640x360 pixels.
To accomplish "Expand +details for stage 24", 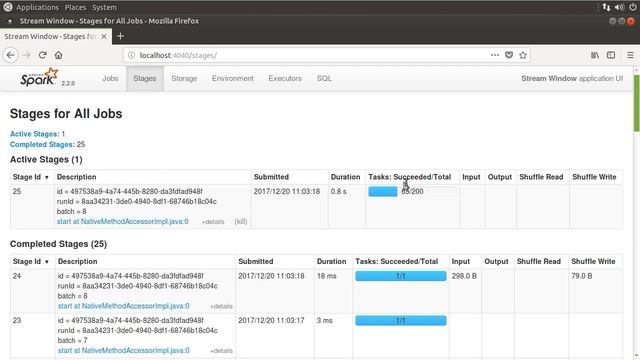I will coord(221,307).
